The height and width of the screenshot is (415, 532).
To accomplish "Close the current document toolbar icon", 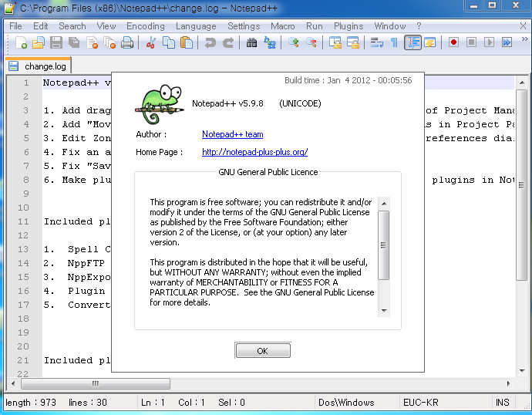I will (92, 42).
